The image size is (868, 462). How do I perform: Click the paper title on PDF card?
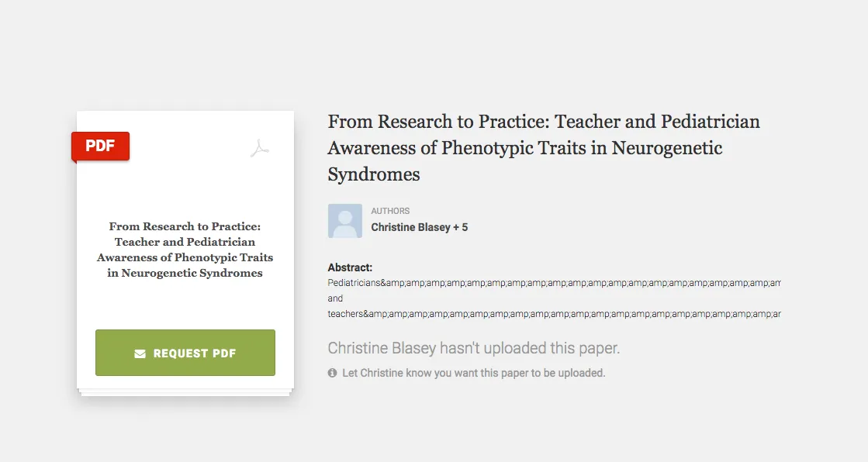pyautogui.click(x=185, y=250)
